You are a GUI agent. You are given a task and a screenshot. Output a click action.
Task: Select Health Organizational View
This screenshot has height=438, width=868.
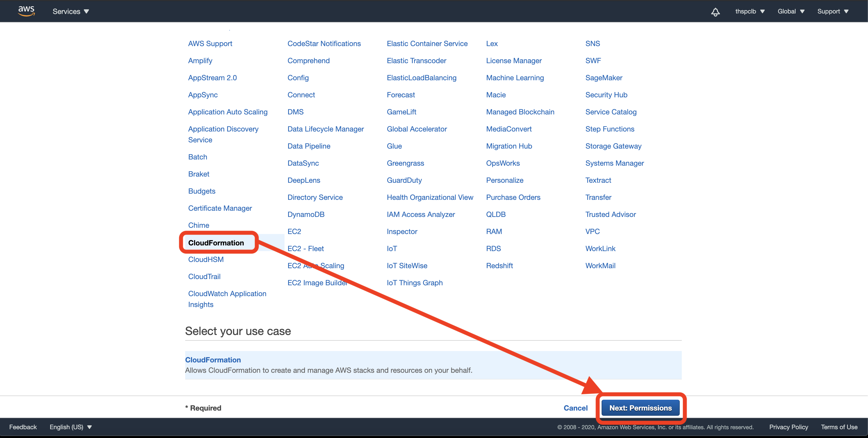(x=430, y=198)
